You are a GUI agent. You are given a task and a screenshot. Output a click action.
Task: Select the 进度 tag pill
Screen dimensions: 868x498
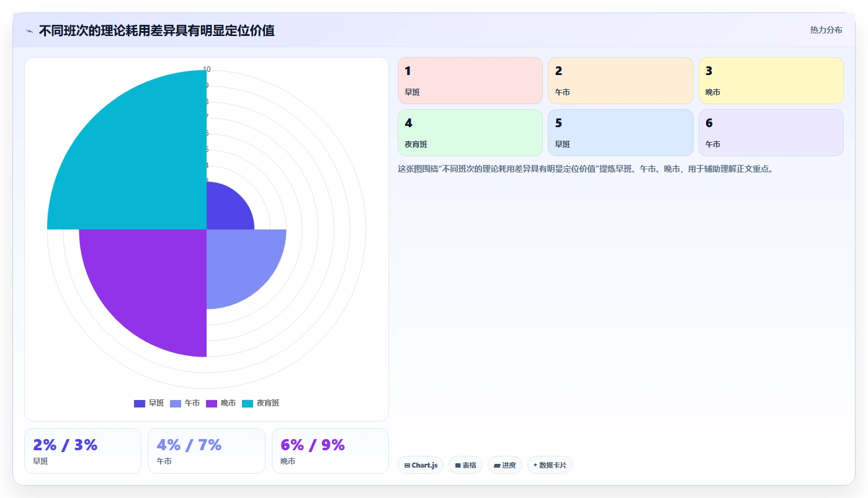pos(505,465)
